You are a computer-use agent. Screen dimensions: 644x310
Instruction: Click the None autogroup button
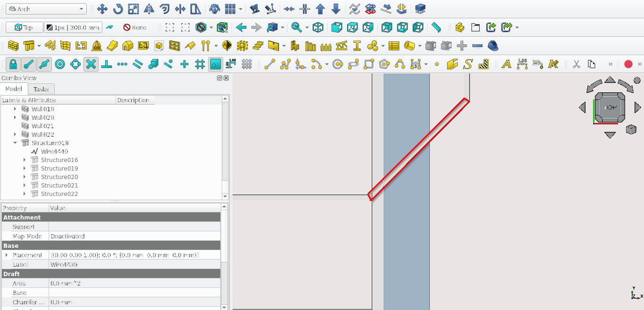coord(135,27)
